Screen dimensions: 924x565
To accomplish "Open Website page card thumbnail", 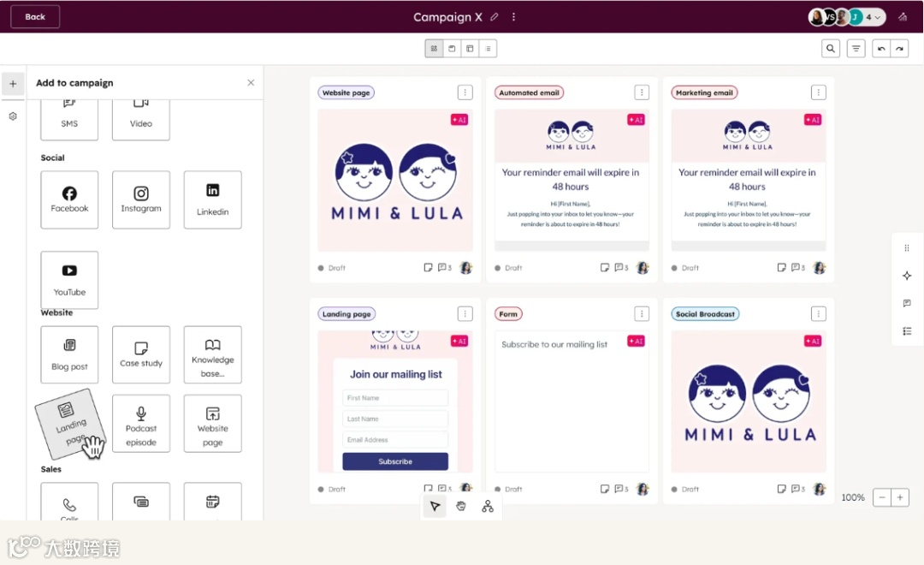I will coord(394,181).
